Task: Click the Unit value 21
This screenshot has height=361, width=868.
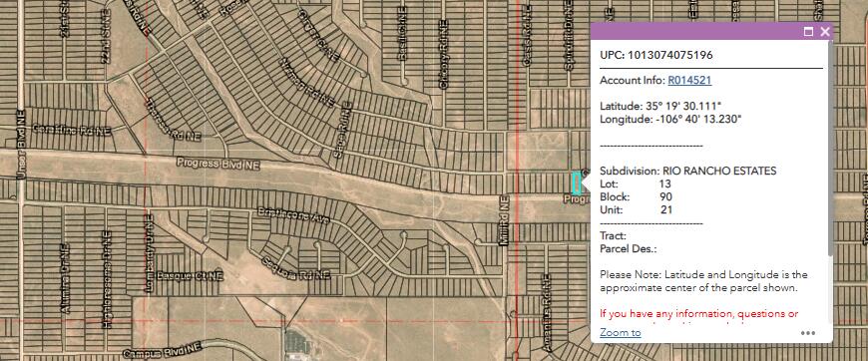Action: pyautogui.click(x=666, y=209)
